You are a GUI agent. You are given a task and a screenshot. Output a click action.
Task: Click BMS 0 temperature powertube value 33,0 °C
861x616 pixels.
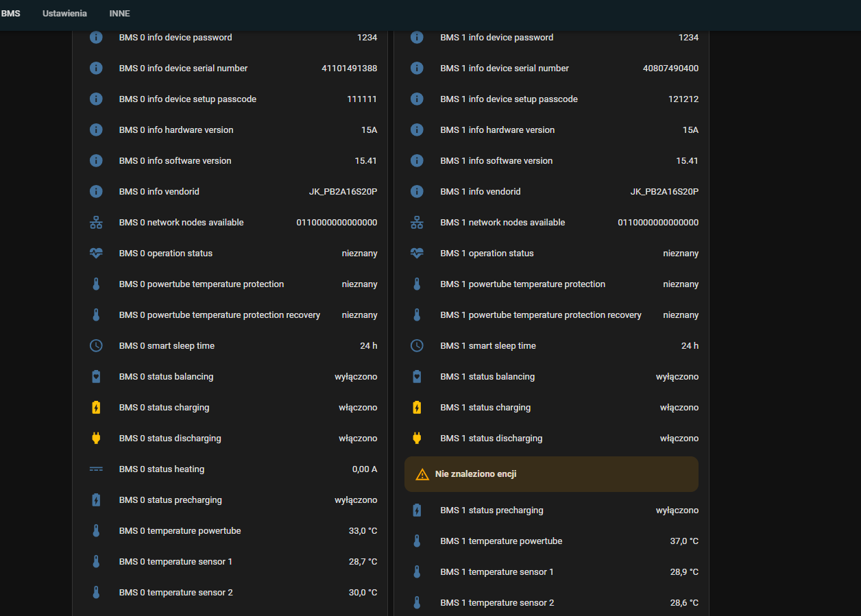(x=363, y=531)
